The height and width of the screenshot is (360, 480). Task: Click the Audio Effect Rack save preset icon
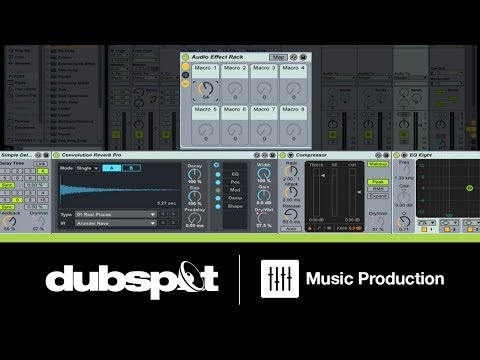coord(303,57)
